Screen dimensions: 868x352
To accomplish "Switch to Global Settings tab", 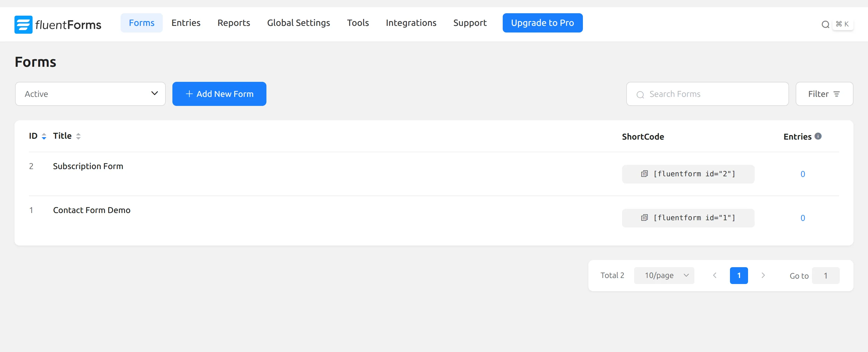I will pos(298,23).
